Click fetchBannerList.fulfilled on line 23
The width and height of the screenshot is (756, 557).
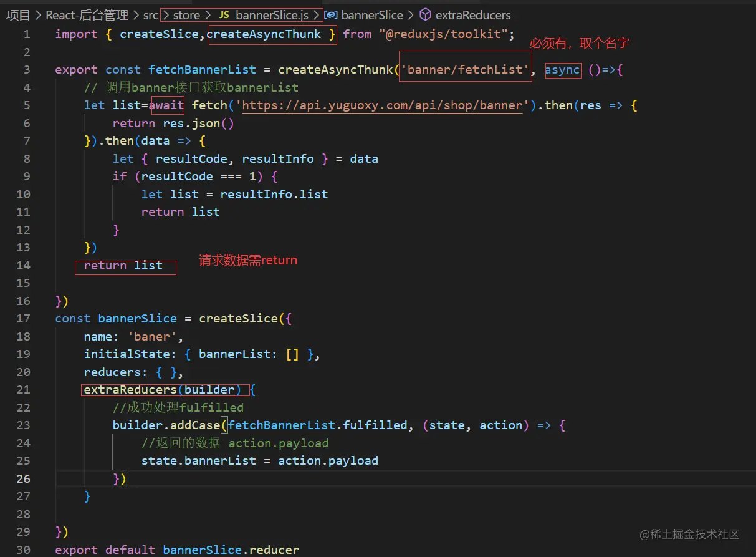[317, 425]
